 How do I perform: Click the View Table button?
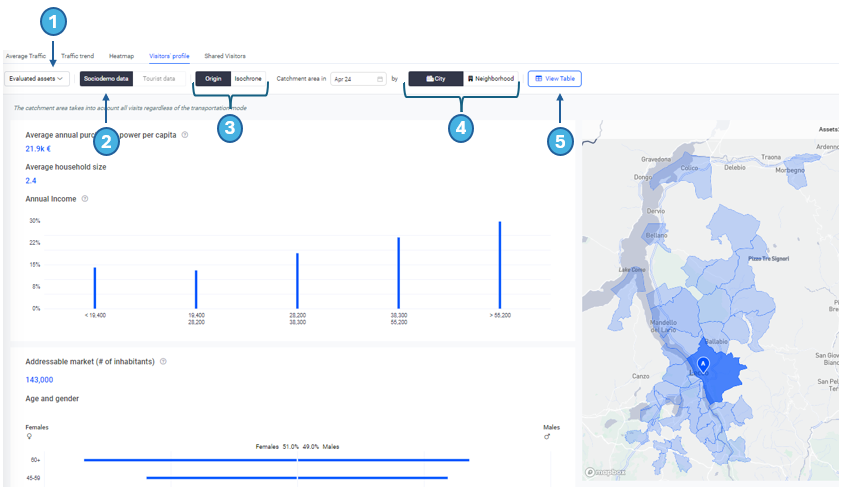tap(554, 78)
